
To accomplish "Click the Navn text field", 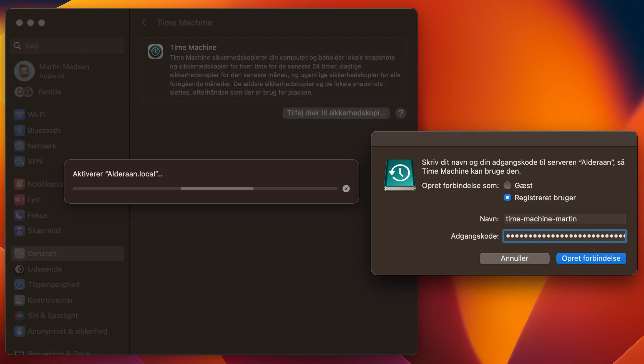I will [565, 219].
